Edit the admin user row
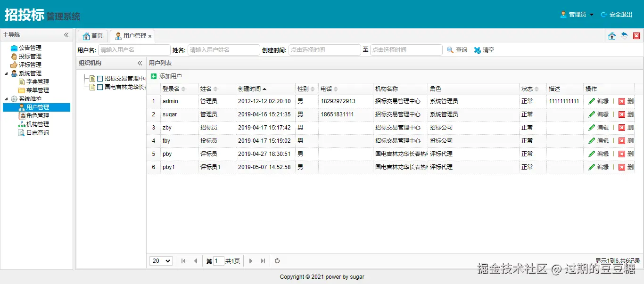Image resolution: width=644 pixels, height=284 pixels. (599, 101)
